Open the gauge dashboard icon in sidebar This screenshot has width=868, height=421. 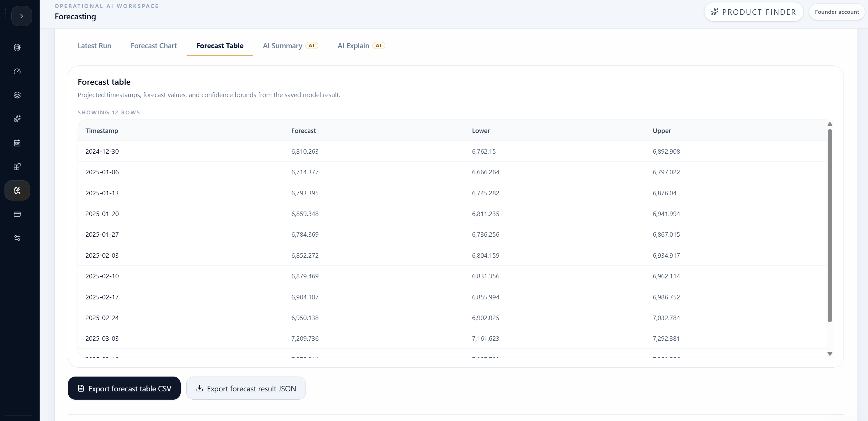coord(17,71)
